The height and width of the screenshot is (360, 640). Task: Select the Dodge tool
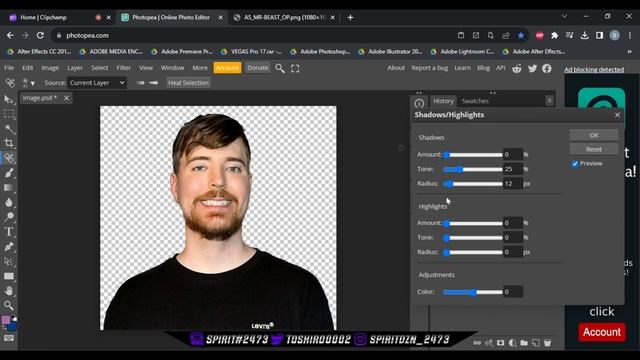9,217
